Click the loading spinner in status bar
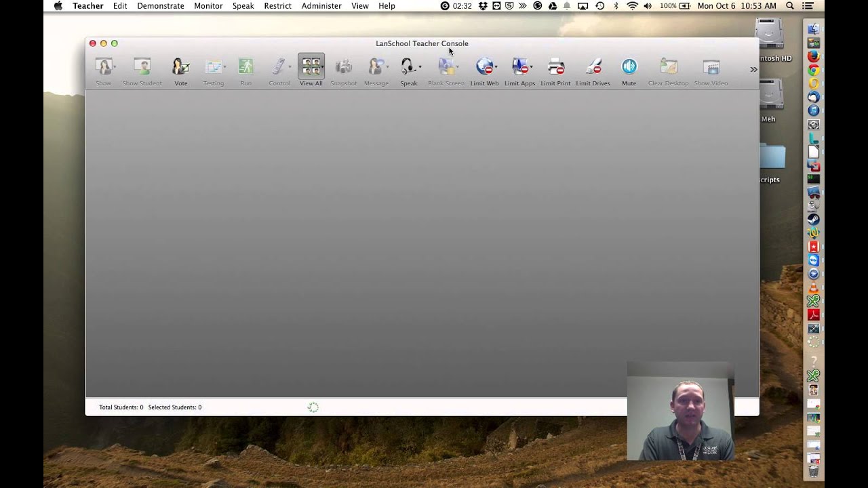The width and height of the screenshot is (868, 488). tap(313, 407)
